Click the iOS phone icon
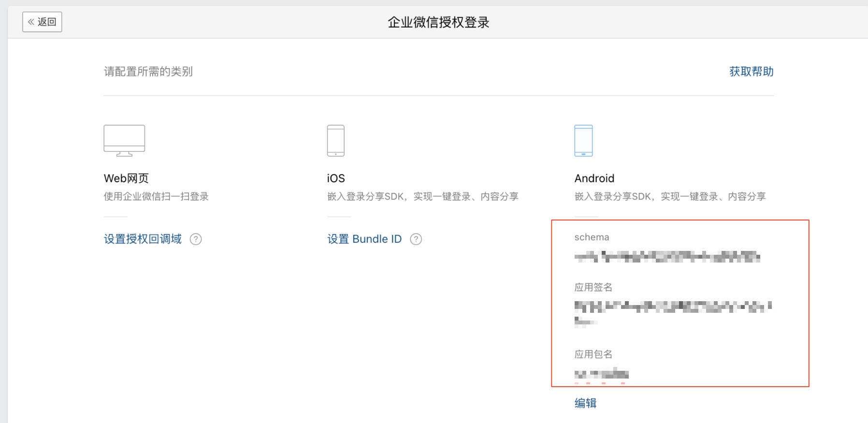This screenshot has width=868, height=423. (335, 141)
